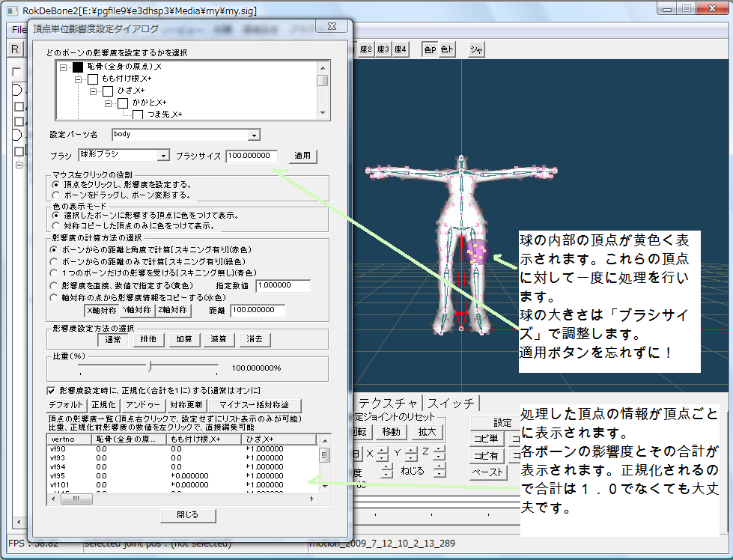Viewport: 733px width, 560px height.
Task: Click the 比重(%) slider handle
Action: point(150,367)
